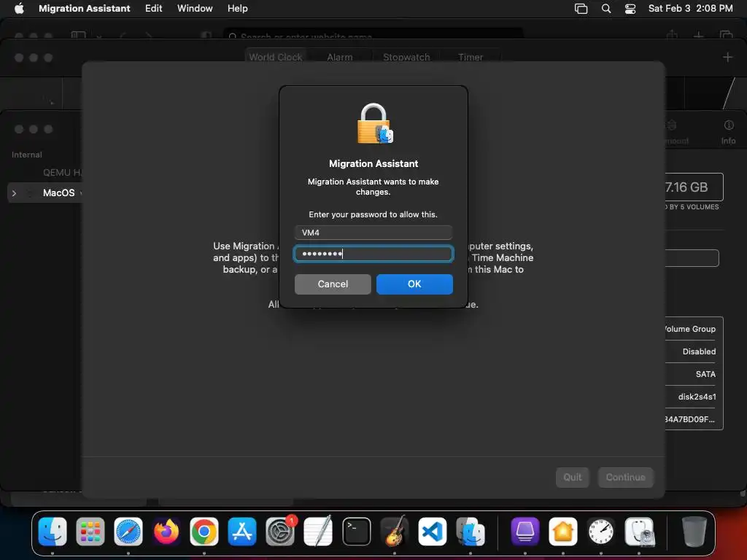Viewport: 747px width, 560px height.
Task: Open App Store from the Dock
Action: click(x=242, y=532)
